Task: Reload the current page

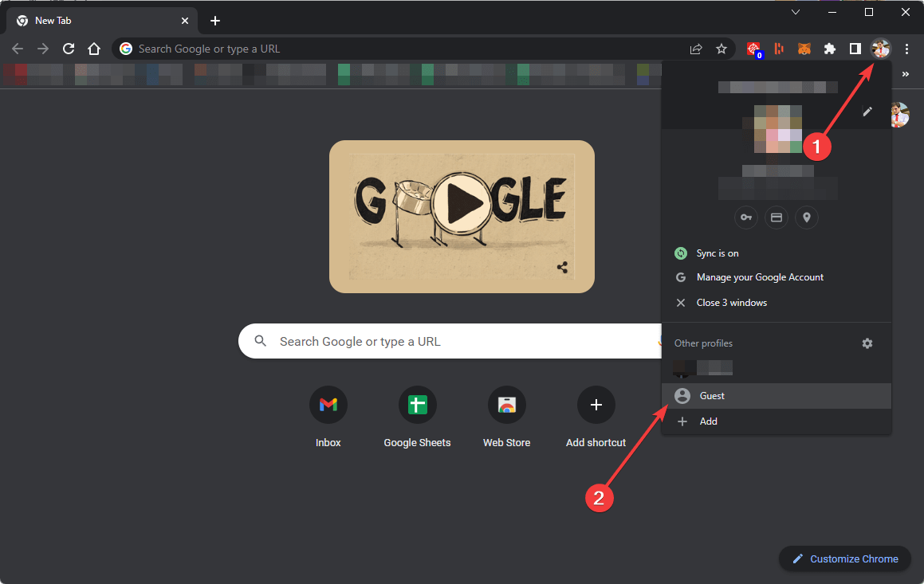Action: (69, 49)
